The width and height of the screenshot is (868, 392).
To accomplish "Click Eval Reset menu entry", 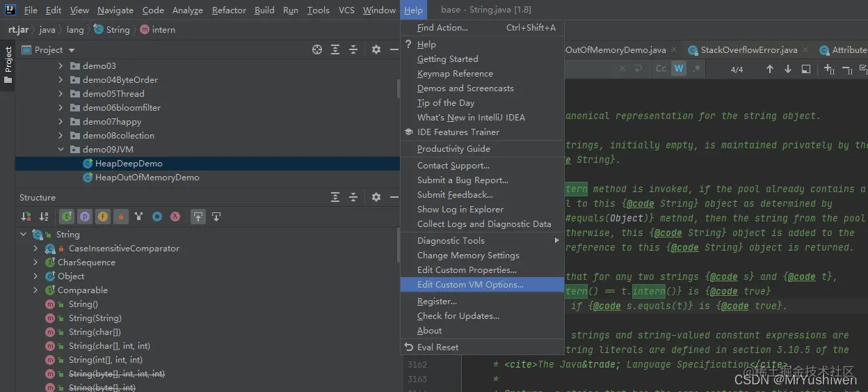I will [x=482, y=347].
